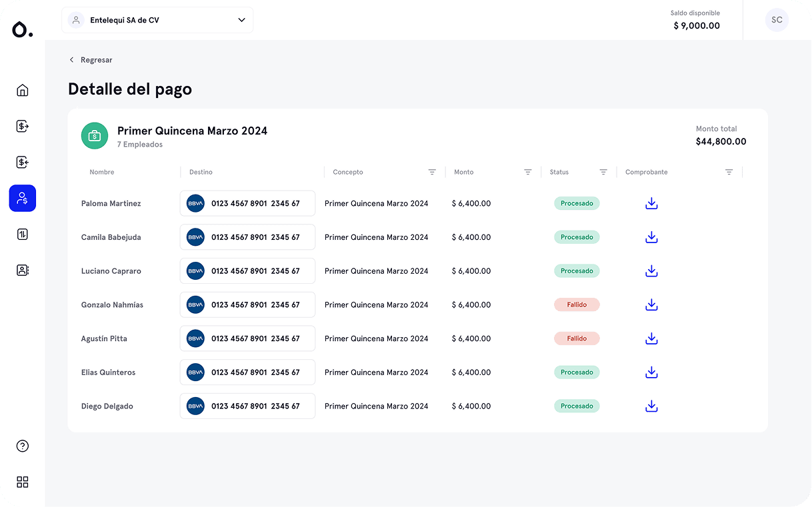Open the transactions icon below payroll
Image resolution: width=812 pixels, height=507 pixels.
point(22,234)
